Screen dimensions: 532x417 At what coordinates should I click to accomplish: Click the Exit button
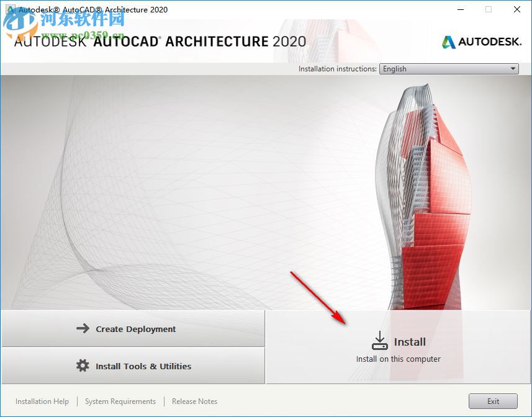(494, 401)
